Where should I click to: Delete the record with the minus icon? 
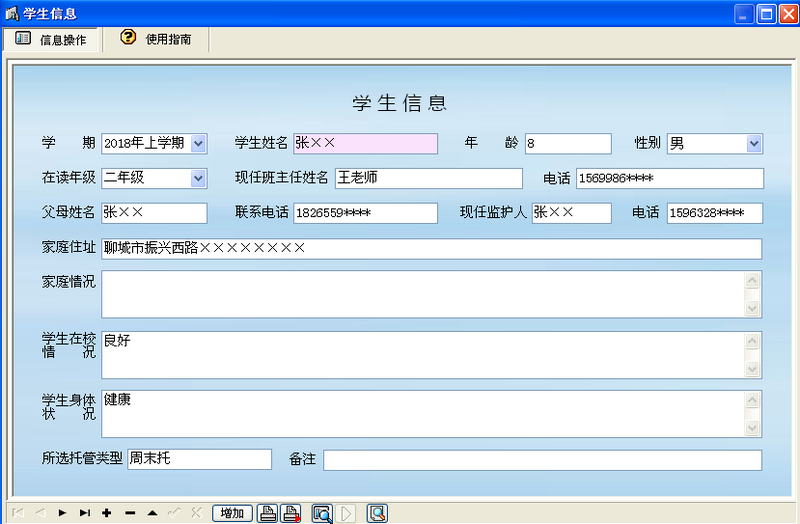(x=130, y=513)
